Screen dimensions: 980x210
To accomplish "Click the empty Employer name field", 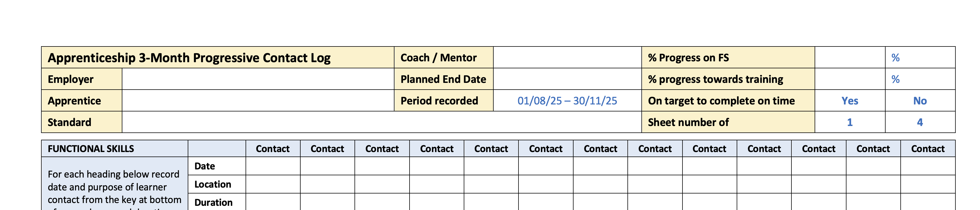I will 258,79.
